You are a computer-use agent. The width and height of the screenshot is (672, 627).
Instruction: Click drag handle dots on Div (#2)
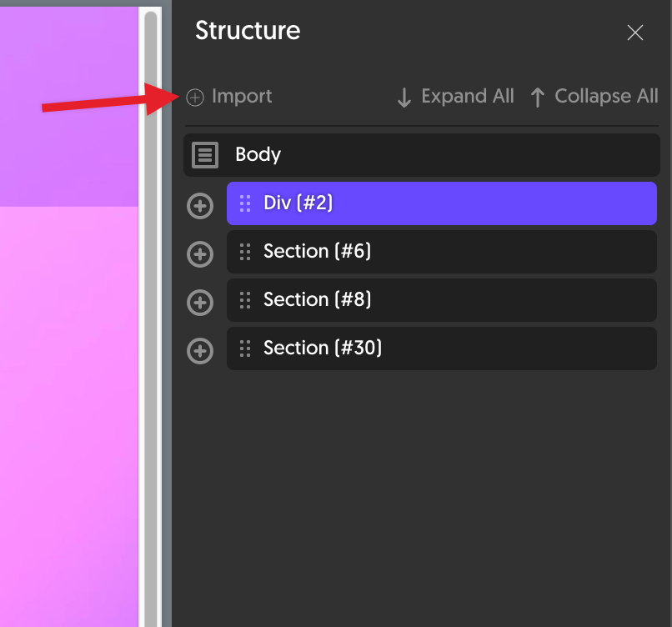[x=245, y=203]
